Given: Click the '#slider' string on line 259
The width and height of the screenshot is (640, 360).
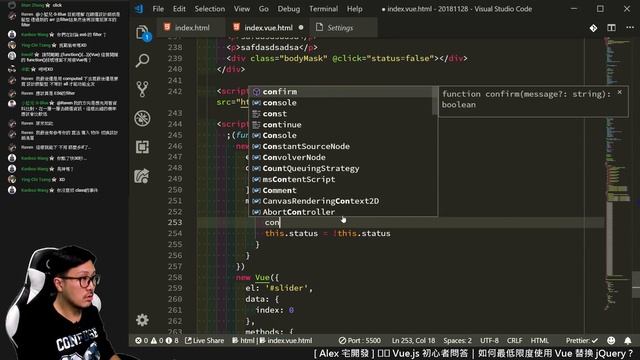Looking at the screenshot, I should tap(288, 288).
